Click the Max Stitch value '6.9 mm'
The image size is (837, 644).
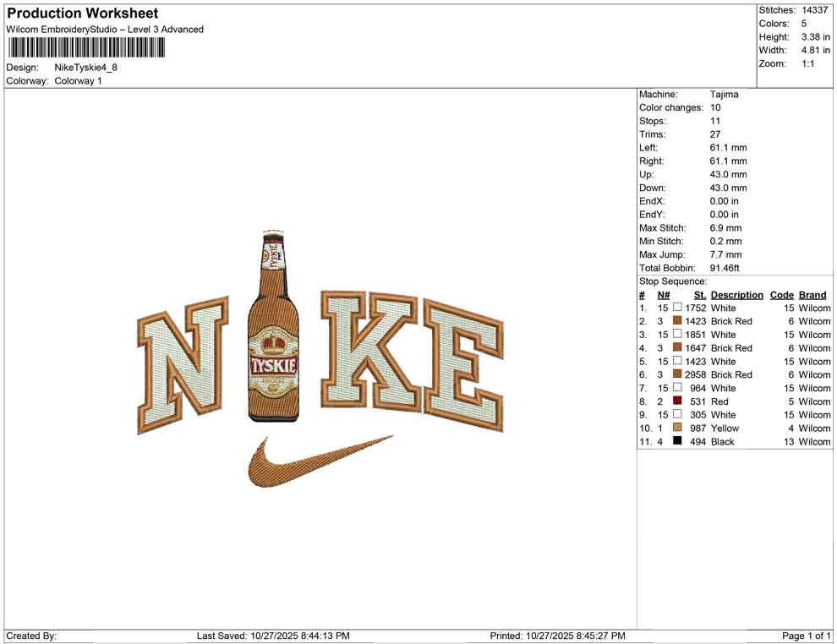click(x=726, y=228)
